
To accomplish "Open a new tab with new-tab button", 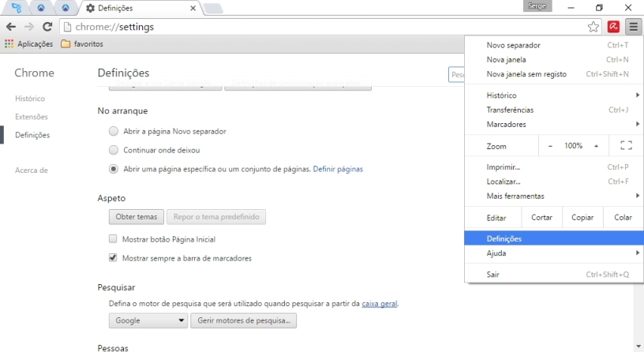I will click(x=213, y=9).
